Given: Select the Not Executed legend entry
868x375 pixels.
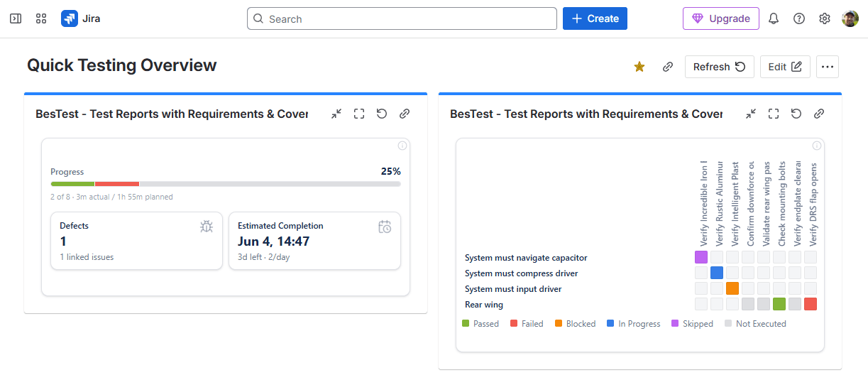Looking at the screenshot, I should pyautogui.click(x=755, y=324).
